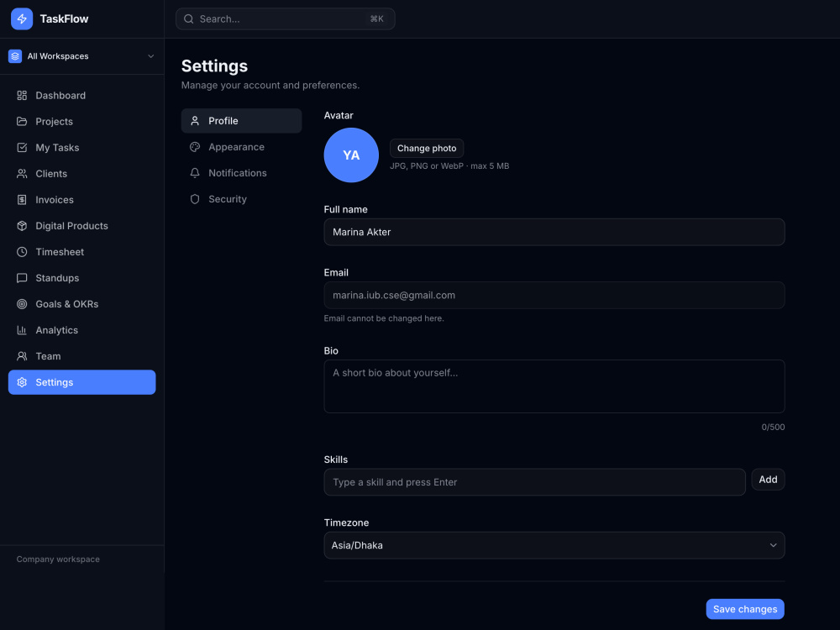The height and width of the screenshot is (630, 840).
Task: Click the Appearance palette icon
Action: coord(195,147)
